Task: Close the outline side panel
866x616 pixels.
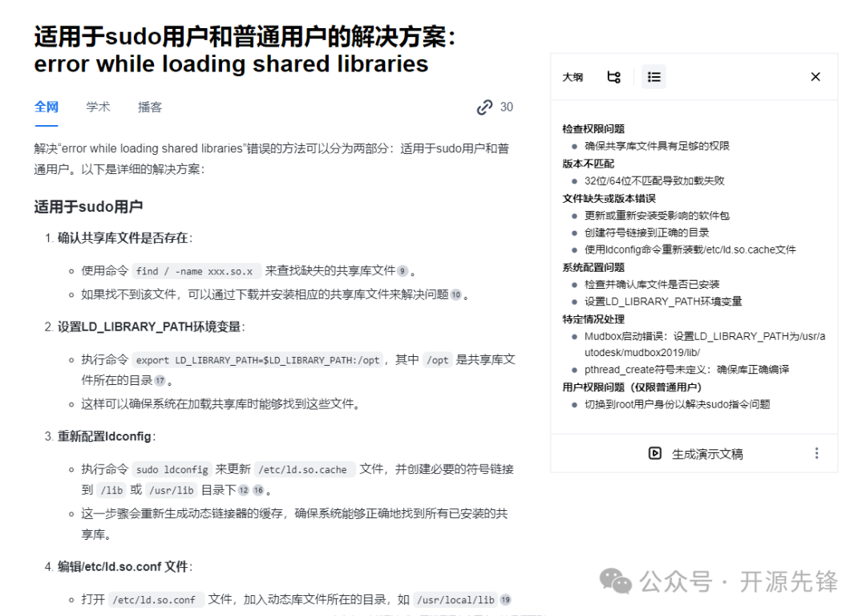Action: click(x=815, y=77)
